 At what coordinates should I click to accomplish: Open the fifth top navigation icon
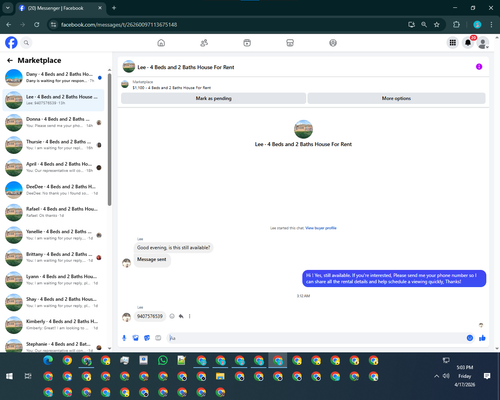tap(333, 43)
